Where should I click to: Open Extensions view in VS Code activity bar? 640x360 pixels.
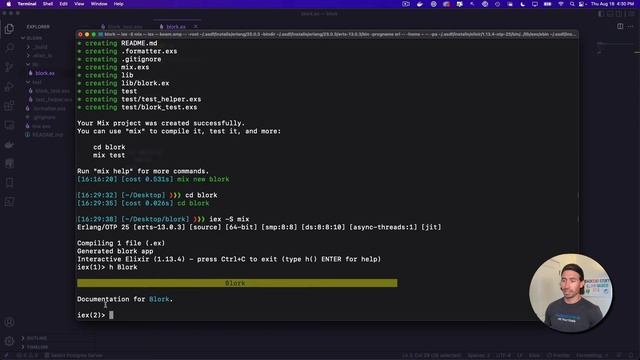[9, 106]
